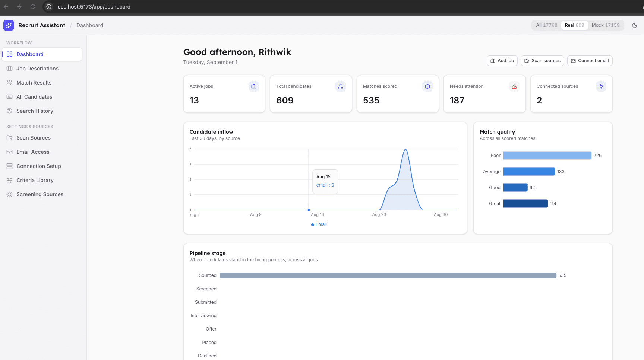Go to Match Results page
Viewport: 644px width, 360px height.
click(42, 83)
